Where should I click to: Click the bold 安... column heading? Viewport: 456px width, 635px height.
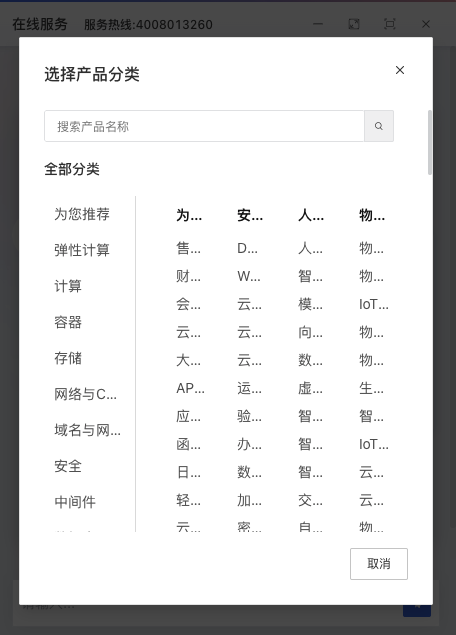coord(250,215)
